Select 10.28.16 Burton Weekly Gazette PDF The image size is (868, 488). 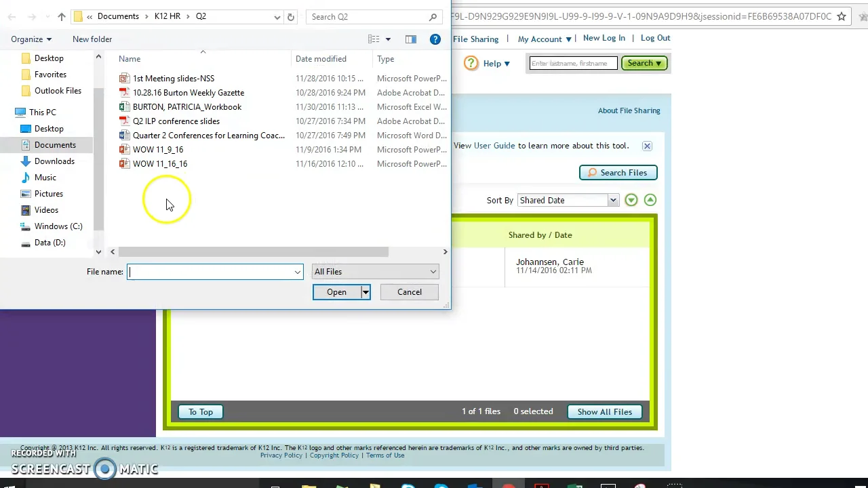tap(189, 93)
